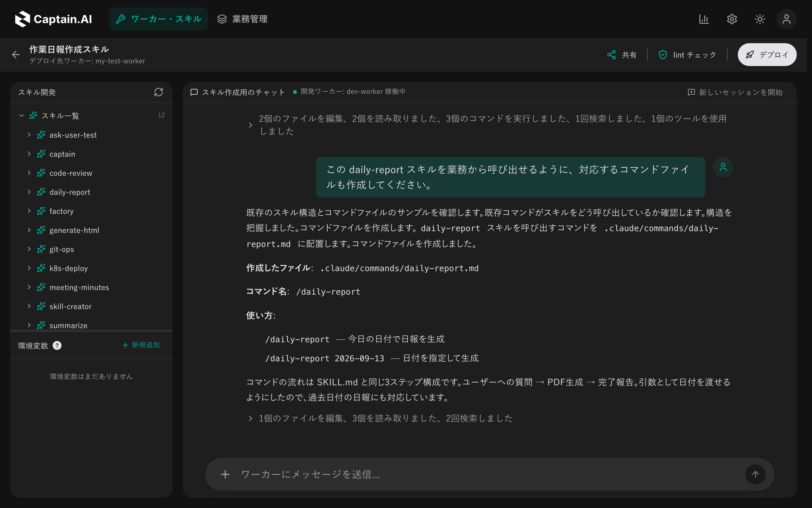The height and width of the screenshot is (508, 812).
Task: Select ask-user-test skill icon
Action: tap(41, 135)
